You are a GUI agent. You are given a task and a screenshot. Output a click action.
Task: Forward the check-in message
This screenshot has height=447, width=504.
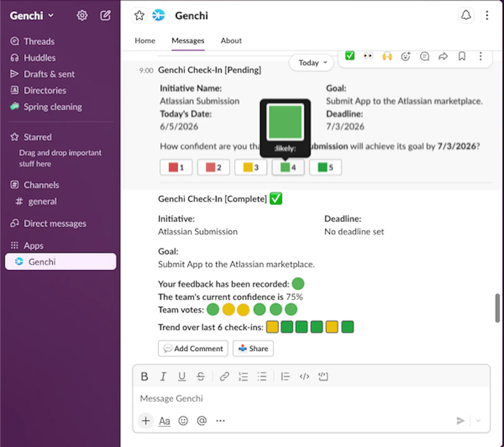[443, 56]
